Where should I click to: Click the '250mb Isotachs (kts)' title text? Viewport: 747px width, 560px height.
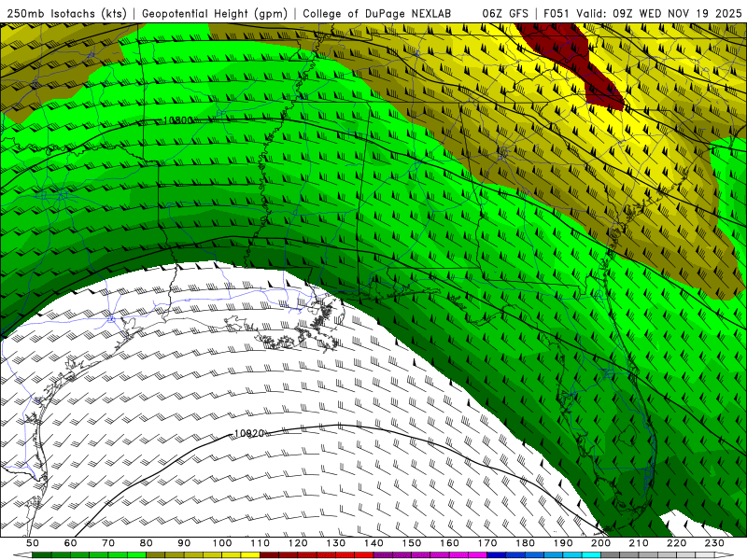click(x=66, y=13)
